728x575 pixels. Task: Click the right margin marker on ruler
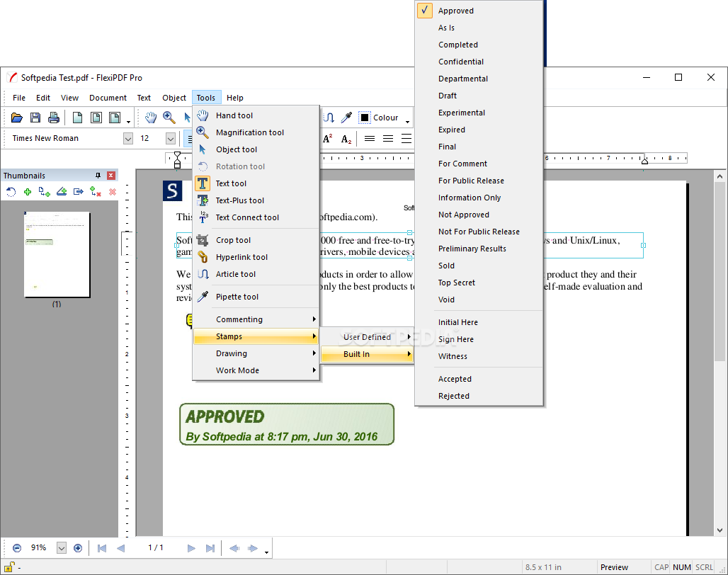pos(644,161)
